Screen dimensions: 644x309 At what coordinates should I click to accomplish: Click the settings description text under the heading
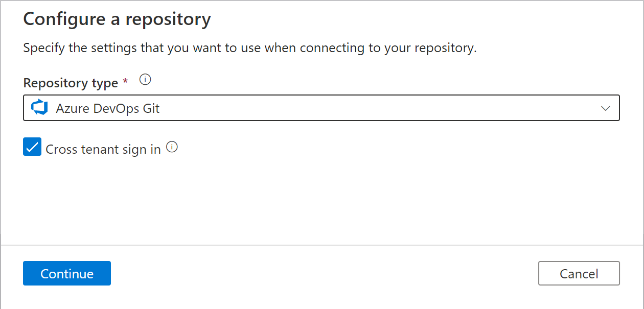click(250, 49)
